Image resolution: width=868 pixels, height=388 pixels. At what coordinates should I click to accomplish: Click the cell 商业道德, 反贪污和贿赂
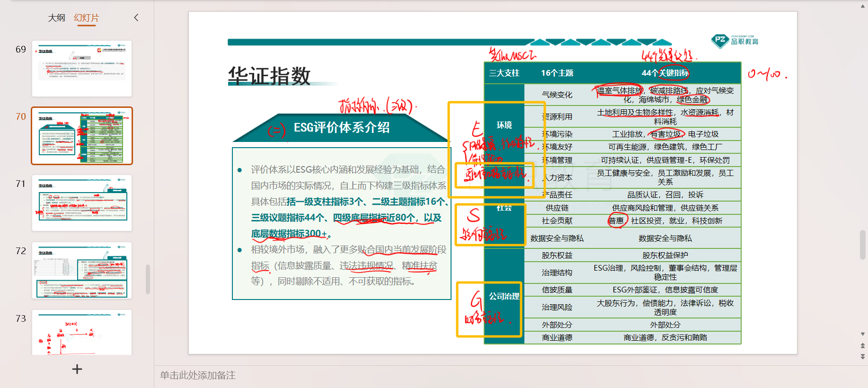(x=665, y=337)
